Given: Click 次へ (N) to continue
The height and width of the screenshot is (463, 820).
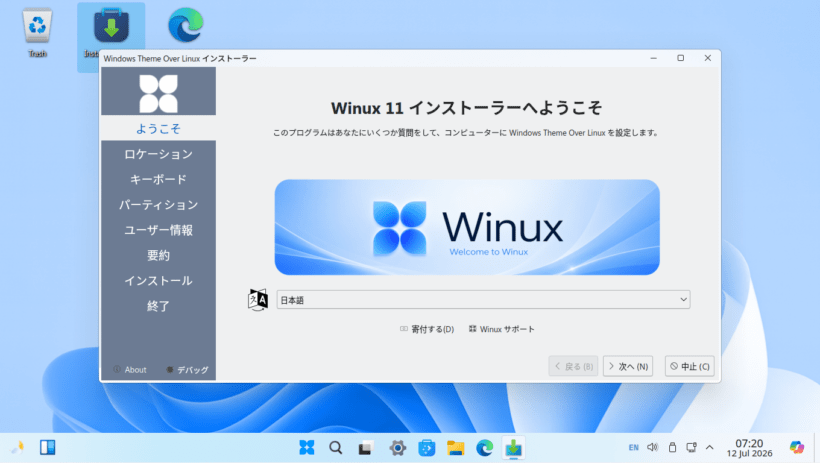Looking at the screenshot, I should [x=628, y=366].
